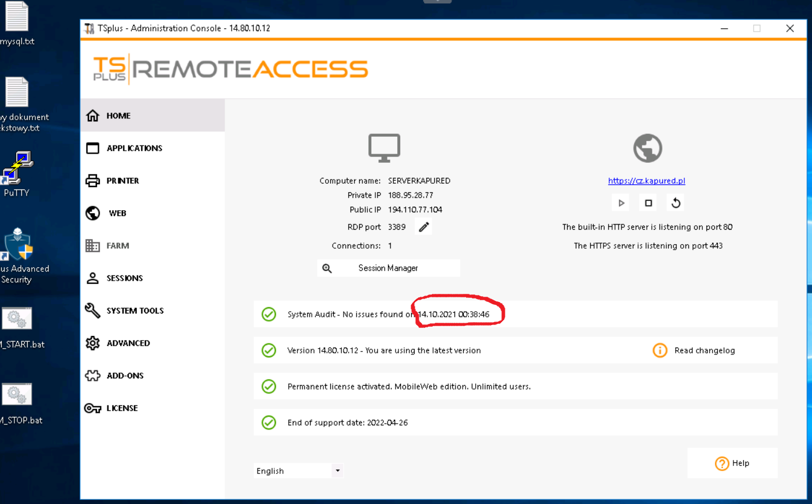The width and height of the screenshot is (812, 504).
Task: Open the Applications section
Action: pos(134,148)
